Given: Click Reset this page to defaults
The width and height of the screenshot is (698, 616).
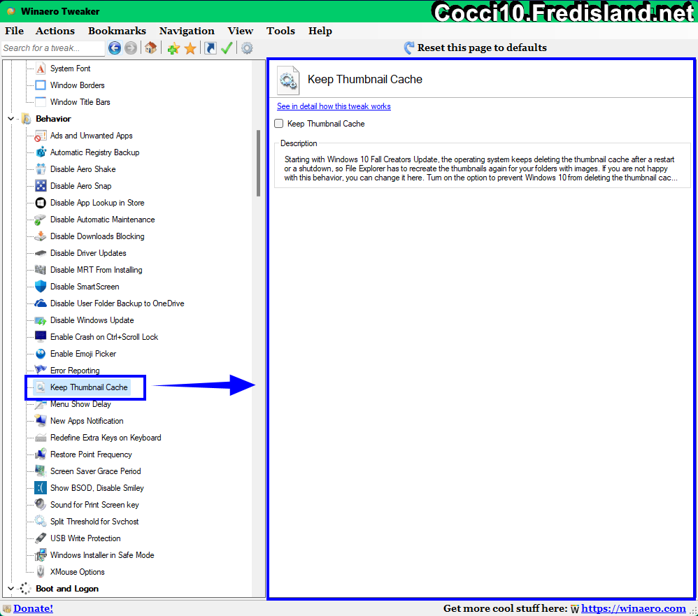Looking at the screenshot, I should pos(476,48).
